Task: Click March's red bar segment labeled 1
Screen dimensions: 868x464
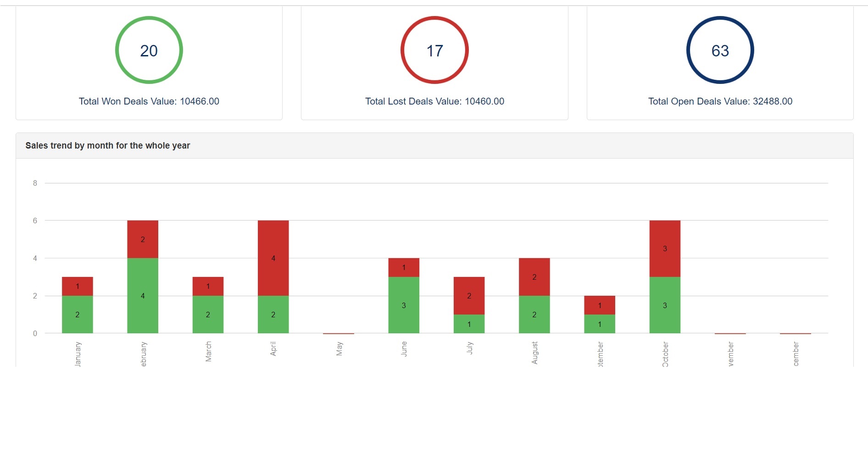Action: tap(208, 286)
